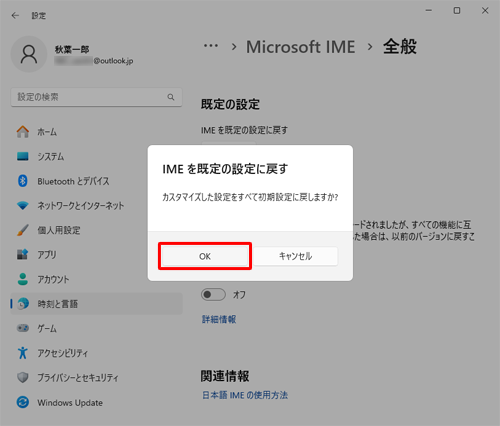Click the 既定の設定 heading
Image resolution: width=500 pixels, height=426 pixels.
(230, 104)
